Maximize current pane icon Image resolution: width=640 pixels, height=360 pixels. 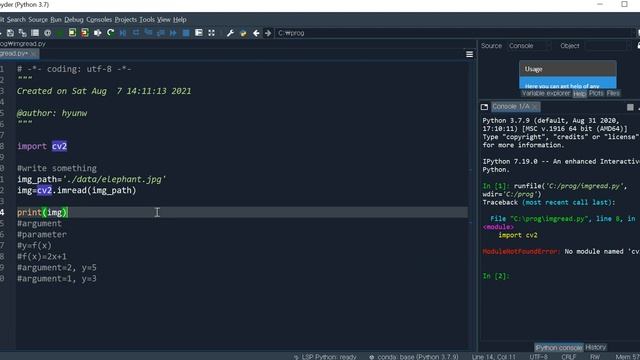click(199, 33)
